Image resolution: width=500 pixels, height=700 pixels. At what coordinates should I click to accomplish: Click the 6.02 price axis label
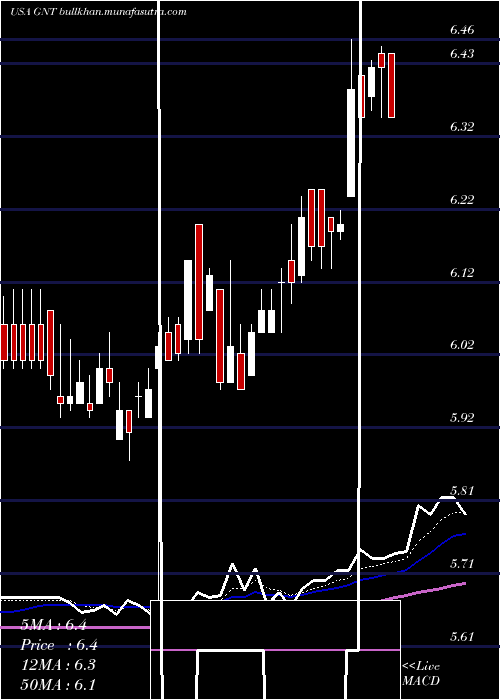[x=462, y=345]
